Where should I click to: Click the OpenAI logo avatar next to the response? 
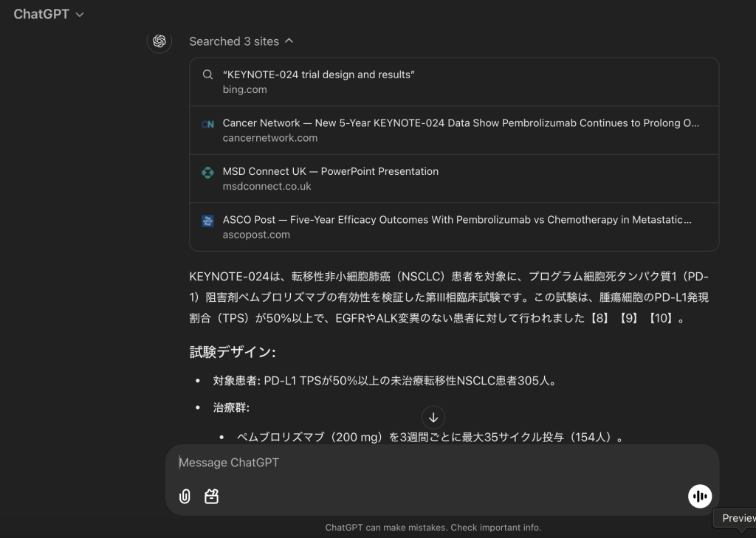click(159, 41)
